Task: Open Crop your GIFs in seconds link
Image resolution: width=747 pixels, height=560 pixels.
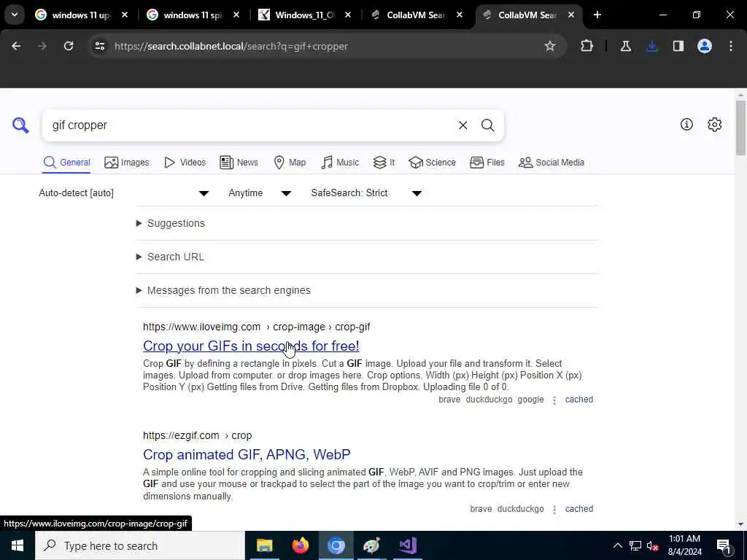Action: 251,346
